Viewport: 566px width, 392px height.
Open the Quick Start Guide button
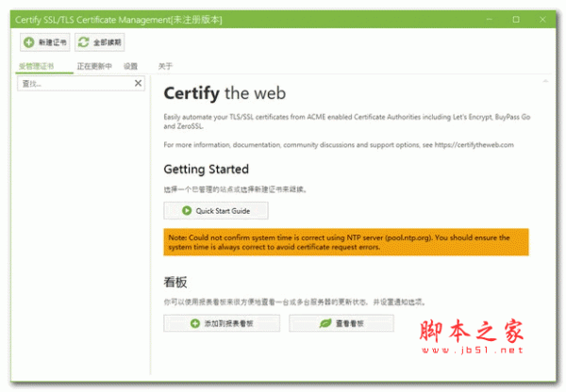click(216, 210)
